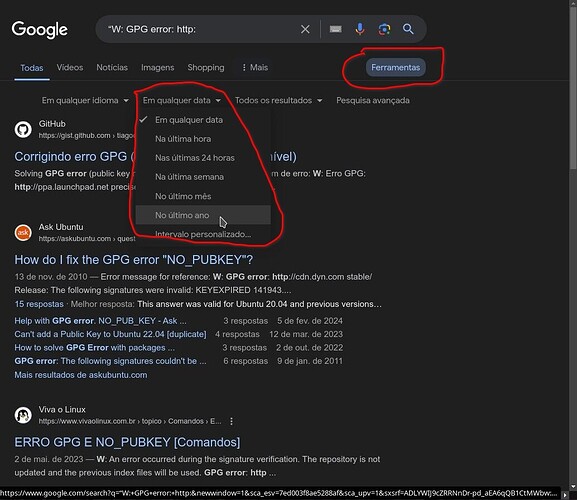Switch to the Imagens tab

point(157,67)
